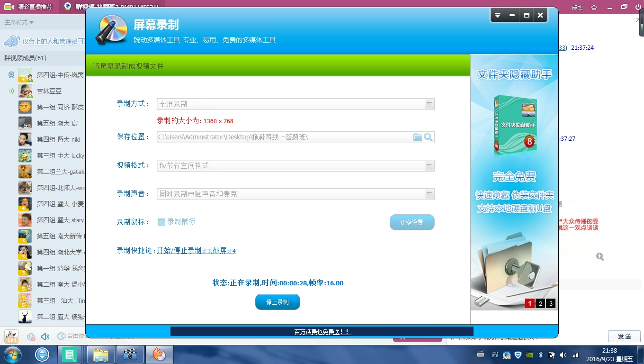Select member 第三组 汕大

43,300
